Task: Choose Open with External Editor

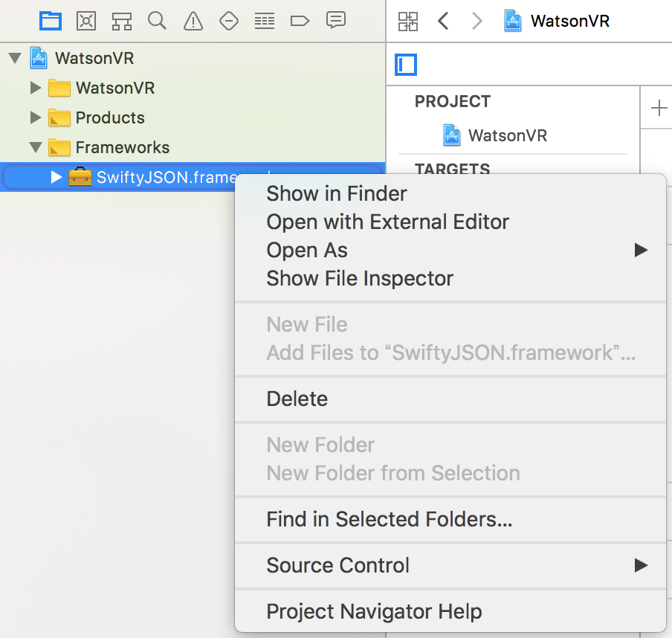Action: point(450,222)
